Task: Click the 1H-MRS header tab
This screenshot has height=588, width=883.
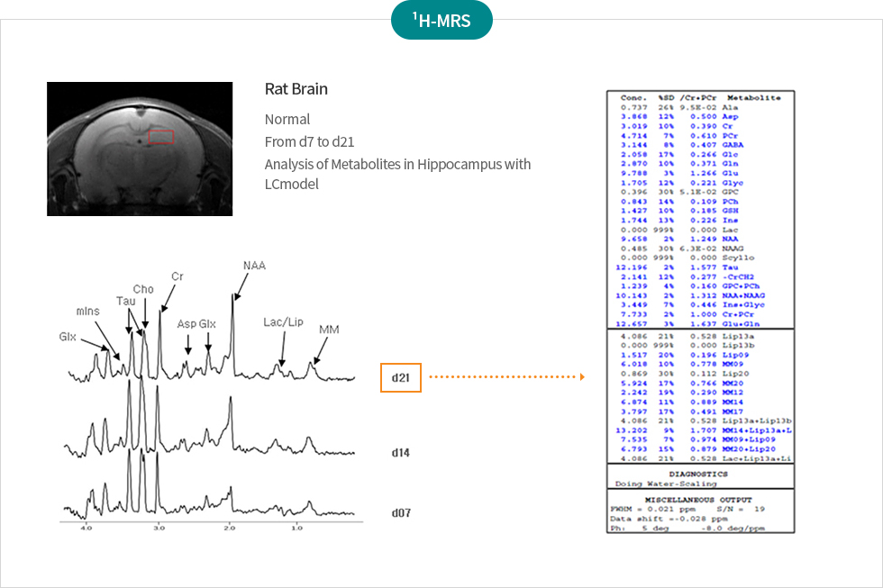Action: coord(441,20)
